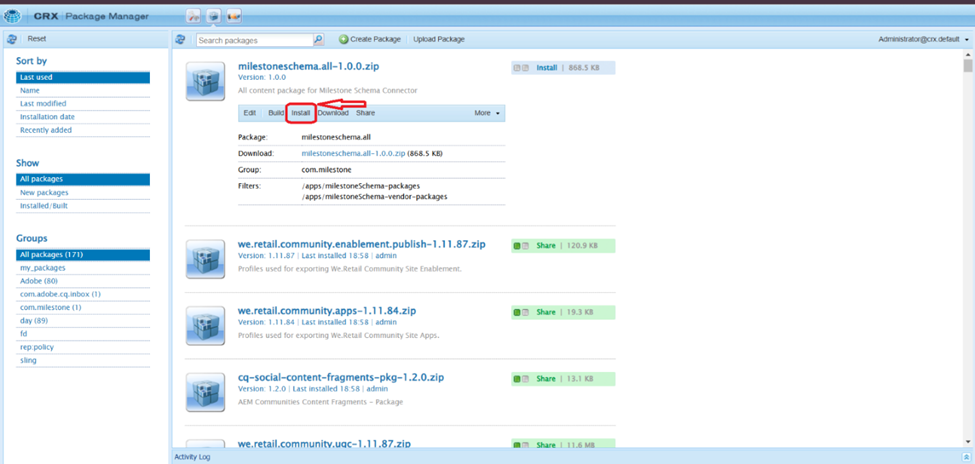Expand the Activity Log bar
Viewport: 975px width, 464px height.
coord(572,457)
